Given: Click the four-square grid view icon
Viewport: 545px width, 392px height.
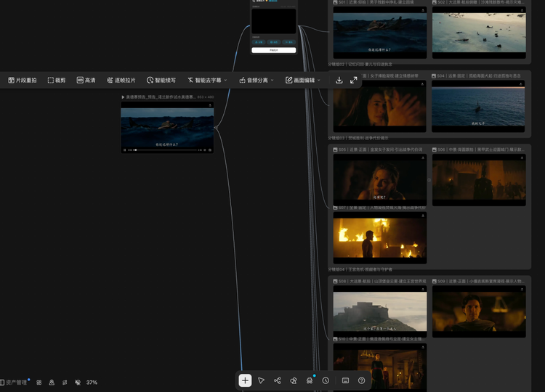Looking at the screenshot, I should [x=39, y=383].
